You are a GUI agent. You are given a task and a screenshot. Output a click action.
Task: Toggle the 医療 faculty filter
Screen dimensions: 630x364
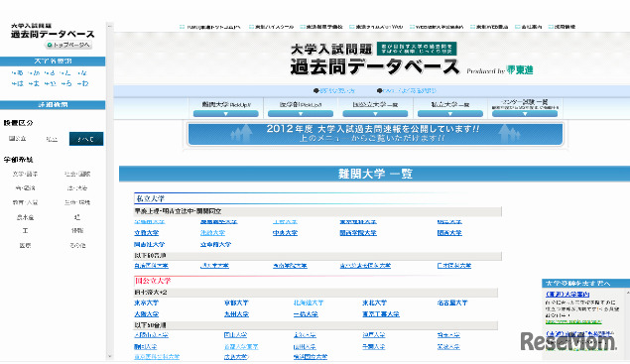[25, 245]
